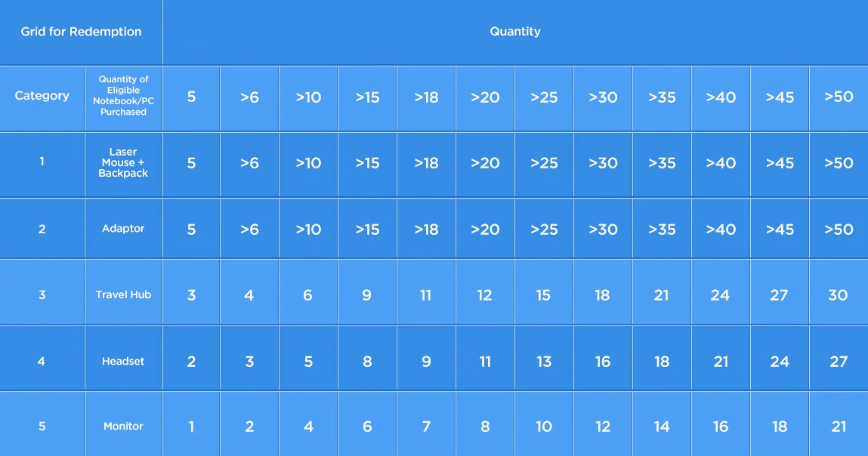
Task: Select >50 in the header quantity row
Action: 839,98
